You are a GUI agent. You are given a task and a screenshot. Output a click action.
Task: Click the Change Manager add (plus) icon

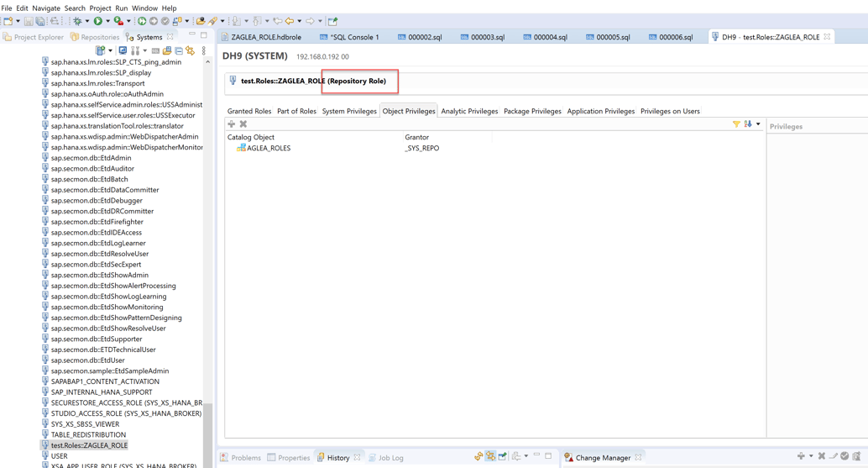click(801, 455)
